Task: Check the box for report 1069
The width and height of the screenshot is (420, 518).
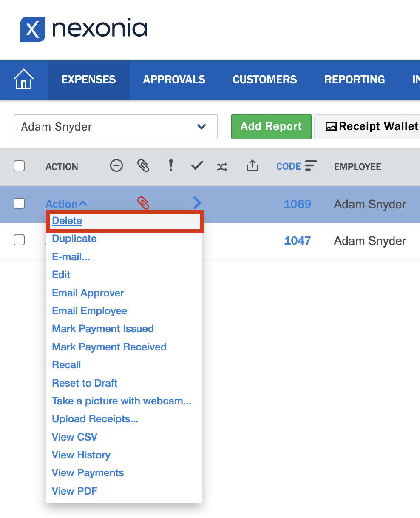Action: coord(19,204)
